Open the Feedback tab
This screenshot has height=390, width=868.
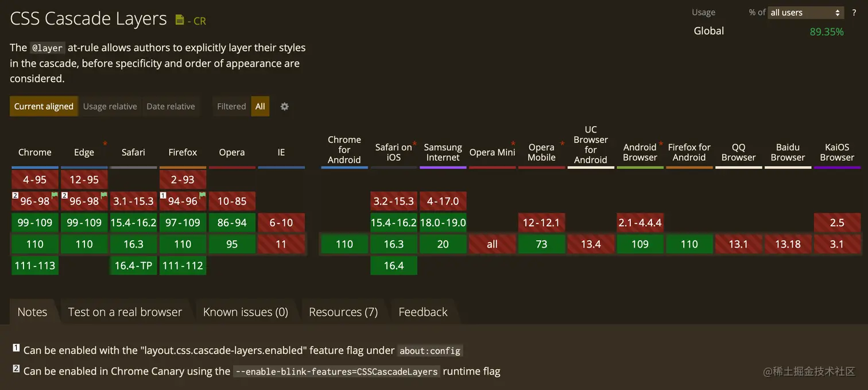tap(423, 312)
